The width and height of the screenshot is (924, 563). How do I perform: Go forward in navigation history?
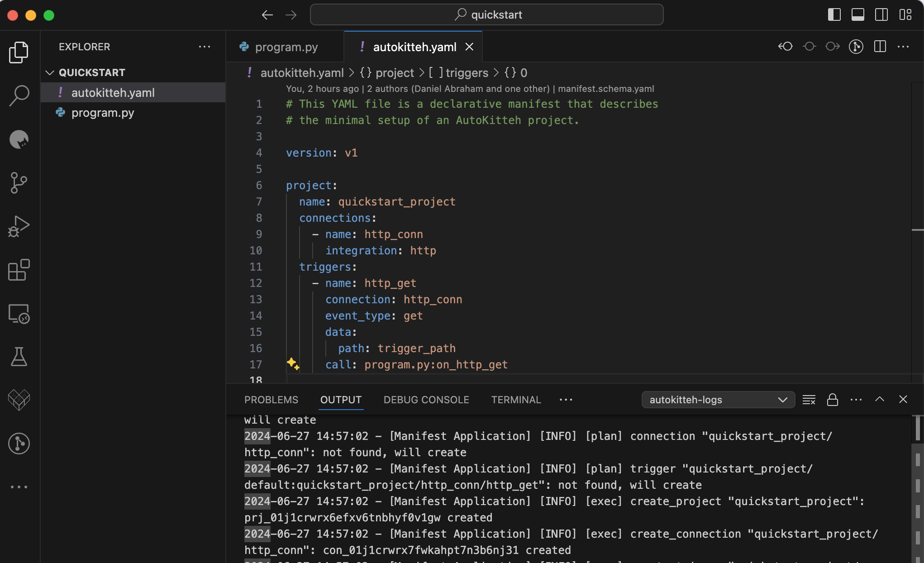(291, 15)
